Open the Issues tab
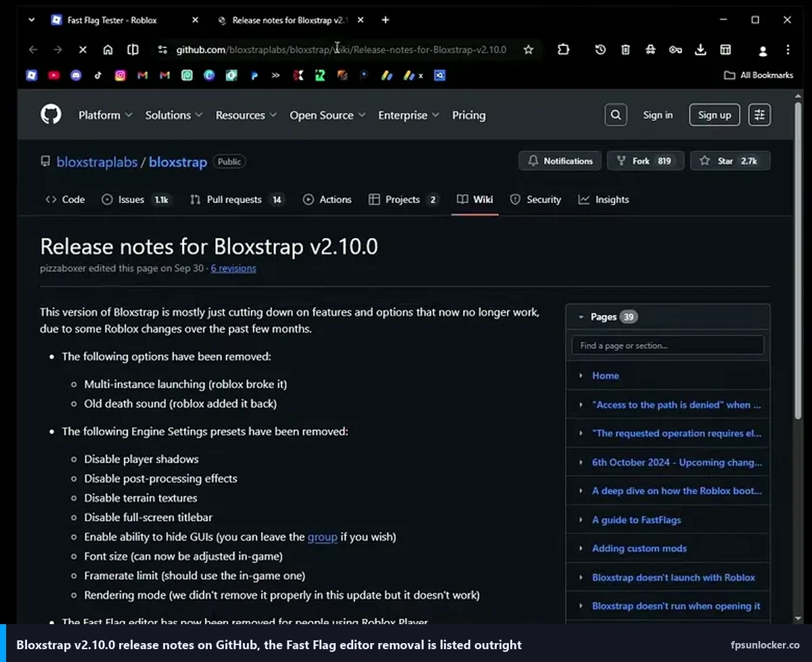Image resolution: width=812 pixels, height=662 pixels. coord(137,199)
